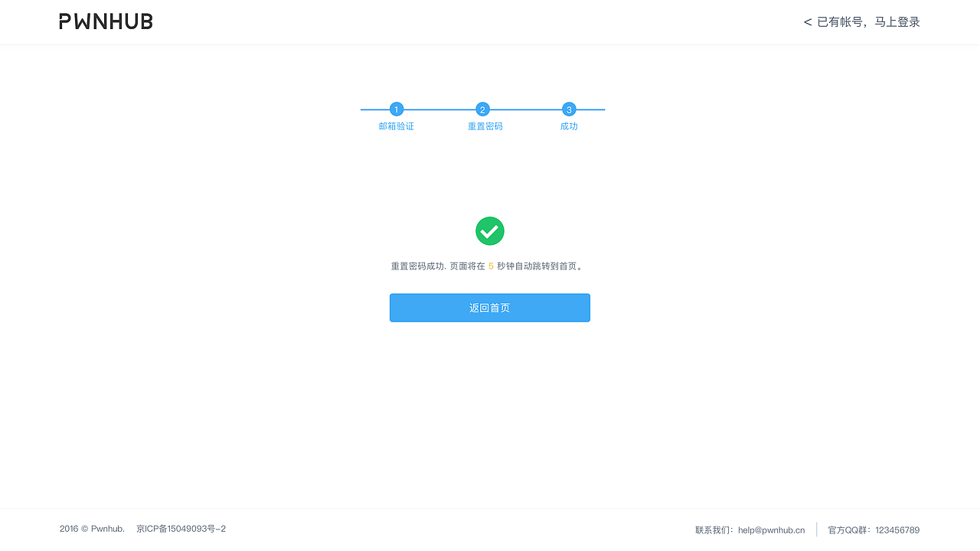Click the 京ICP备15049093号-2 filing link
Viewport: 980px width, 551px height.
click(181, 528)
